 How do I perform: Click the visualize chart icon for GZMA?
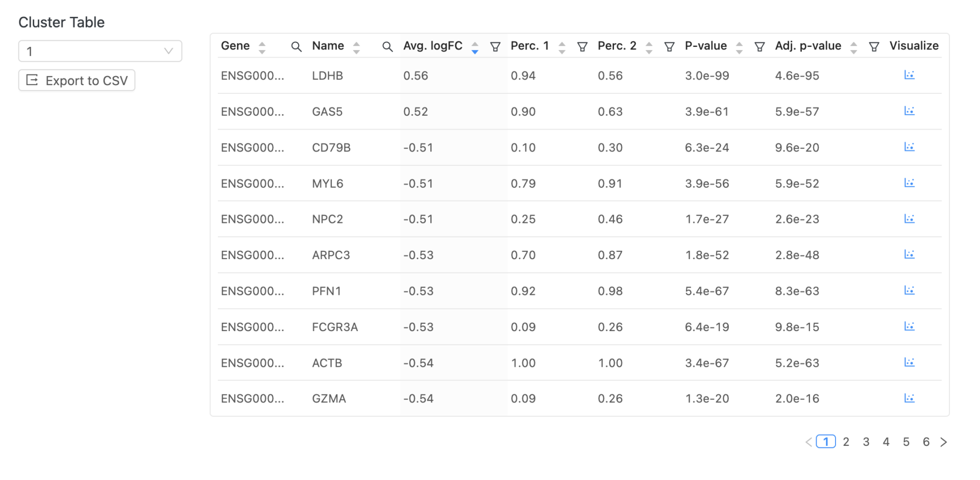[x=909, y=398]
